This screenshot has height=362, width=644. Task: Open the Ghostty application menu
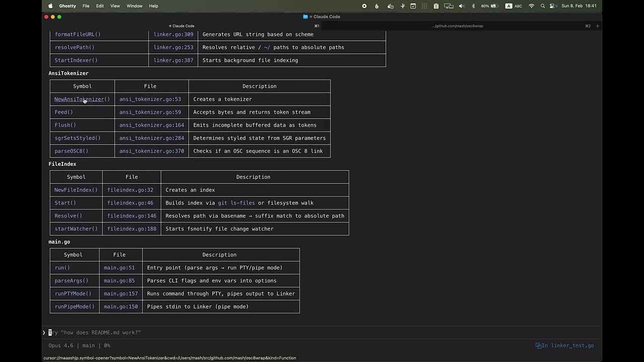click(x=67, y=6)
